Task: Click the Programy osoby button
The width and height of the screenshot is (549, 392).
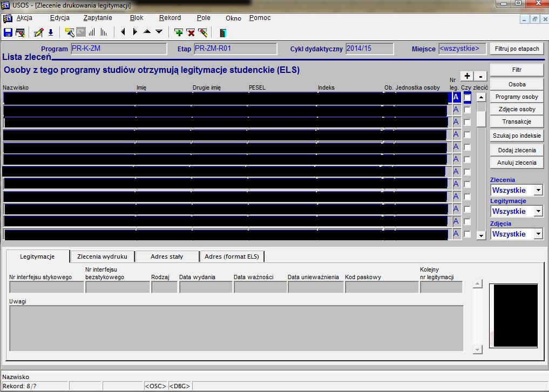Action: [x=517, y=97]
